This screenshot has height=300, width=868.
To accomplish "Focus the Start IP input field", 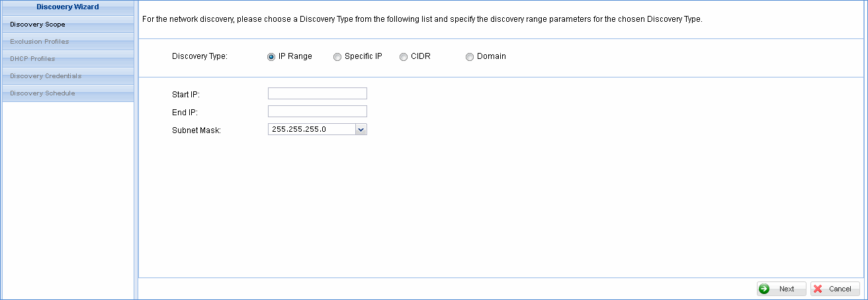I will point(317,93).
